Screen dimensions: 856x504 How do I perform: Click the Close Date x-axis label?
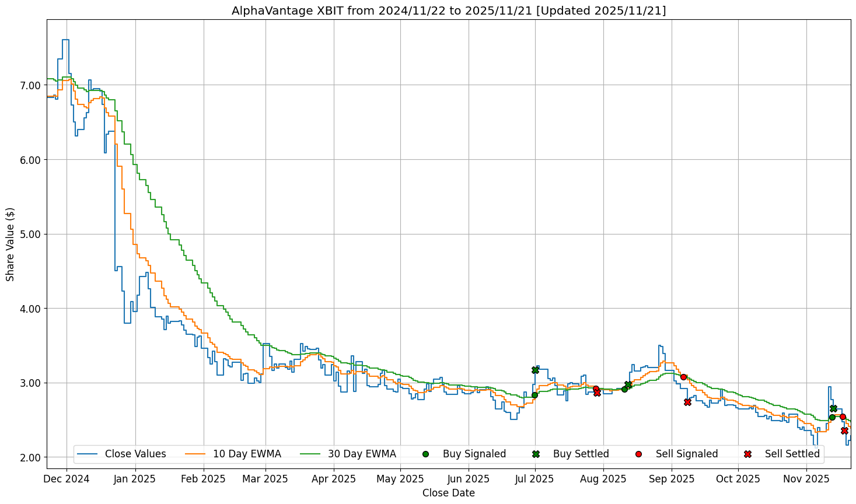click(448, 493)
